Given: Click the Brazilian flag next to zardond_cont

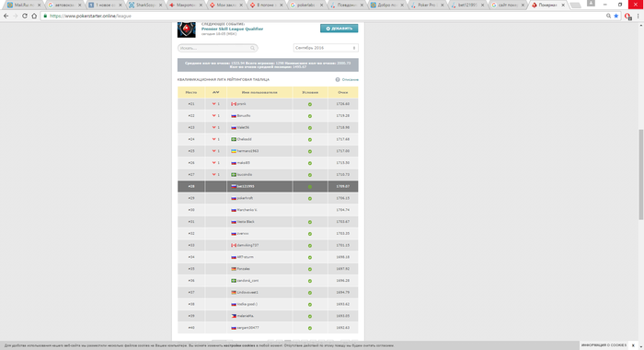Looking at the screenshot, I should [234, 281].
